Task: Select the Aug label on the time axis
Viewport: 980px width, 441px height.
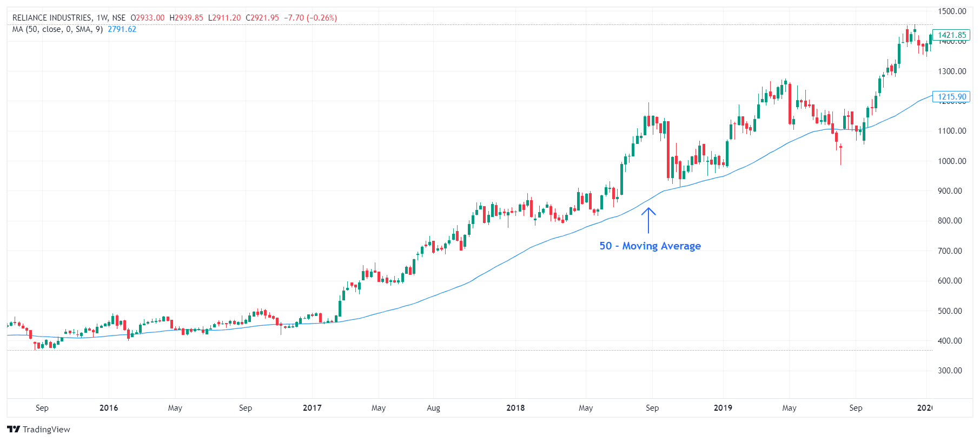Action: tap(433, 408)
